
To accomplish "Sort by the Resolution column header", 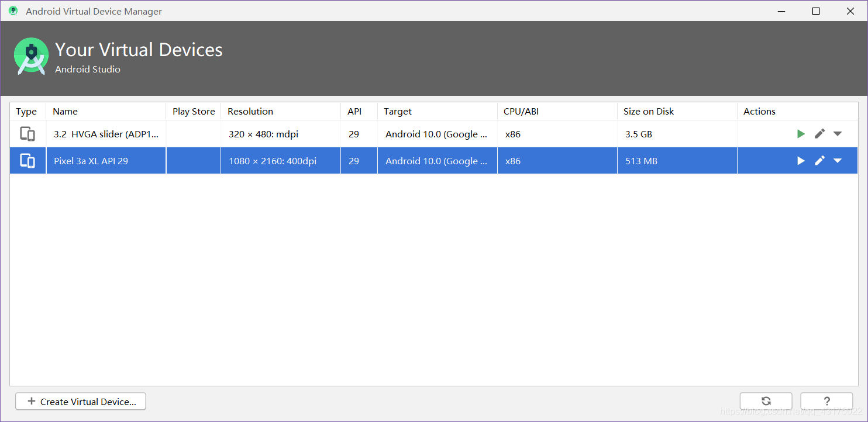I will (x=281, y=111).
